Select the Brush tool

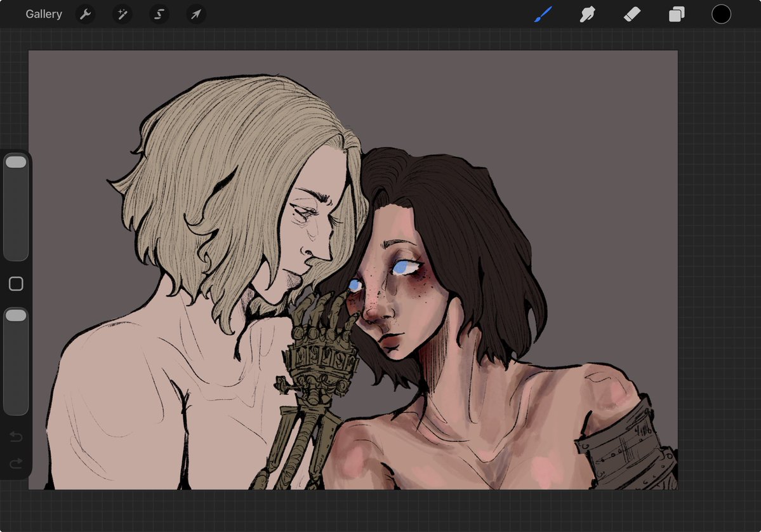click(543, 14)
